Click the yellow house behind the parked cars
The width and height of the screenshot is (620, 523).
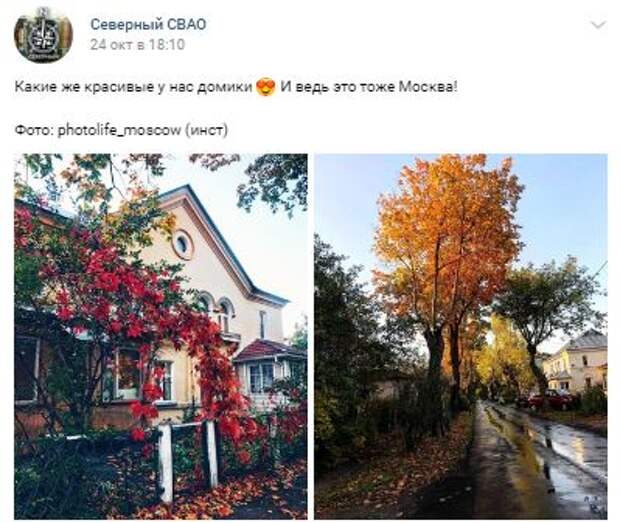click(575, 362)
